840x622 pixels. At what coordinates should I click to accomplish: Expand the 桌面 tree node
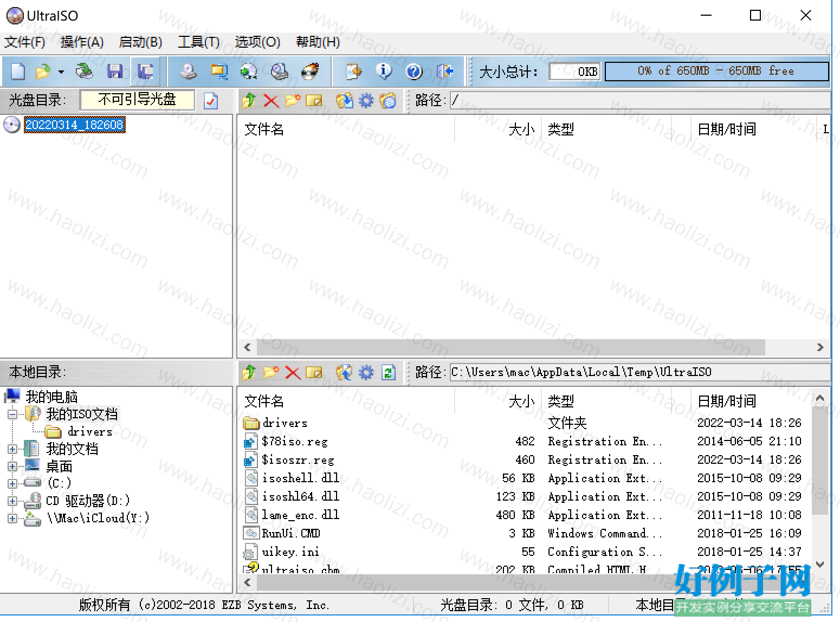pos(12,466)
